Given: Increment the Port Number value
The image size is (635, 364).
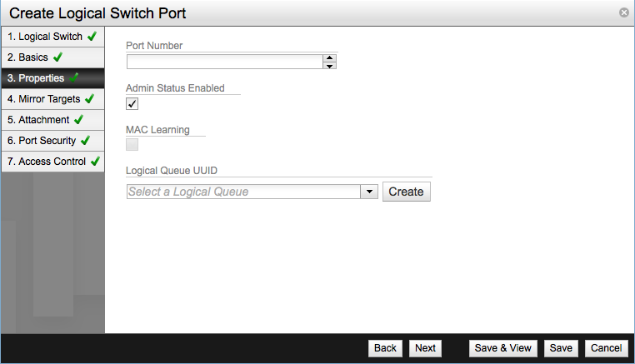Looking at the screenshot, I should pyautogui.click(x=330, y=58).
